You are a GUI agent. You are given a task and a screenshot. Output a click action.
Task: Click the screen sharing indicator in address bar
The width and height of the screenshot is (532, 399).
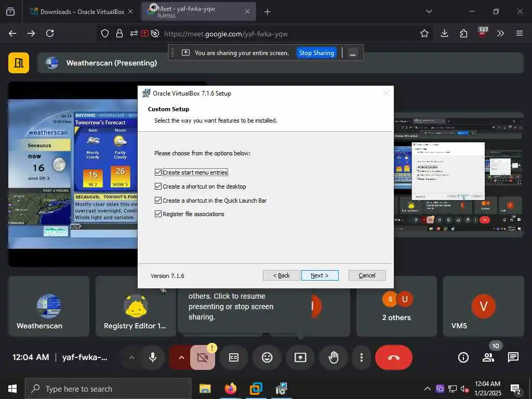point(144,33)
